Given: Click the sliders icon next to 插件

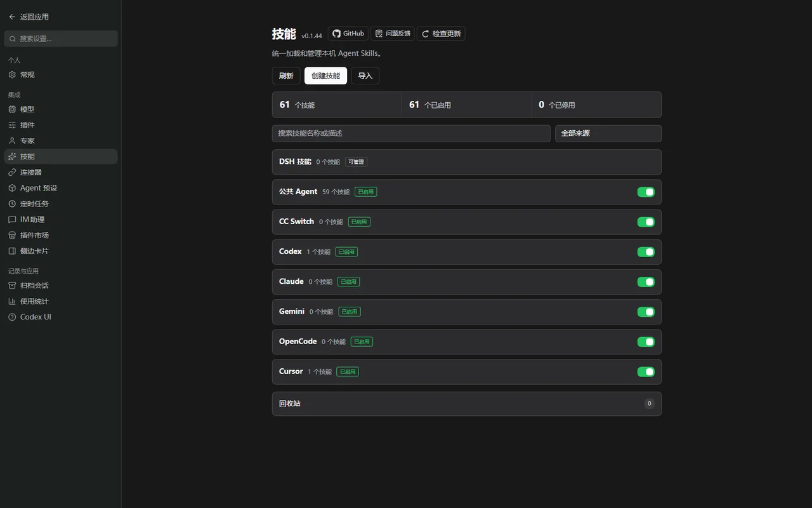Looking at the screenshot, I should coord(12,125).
